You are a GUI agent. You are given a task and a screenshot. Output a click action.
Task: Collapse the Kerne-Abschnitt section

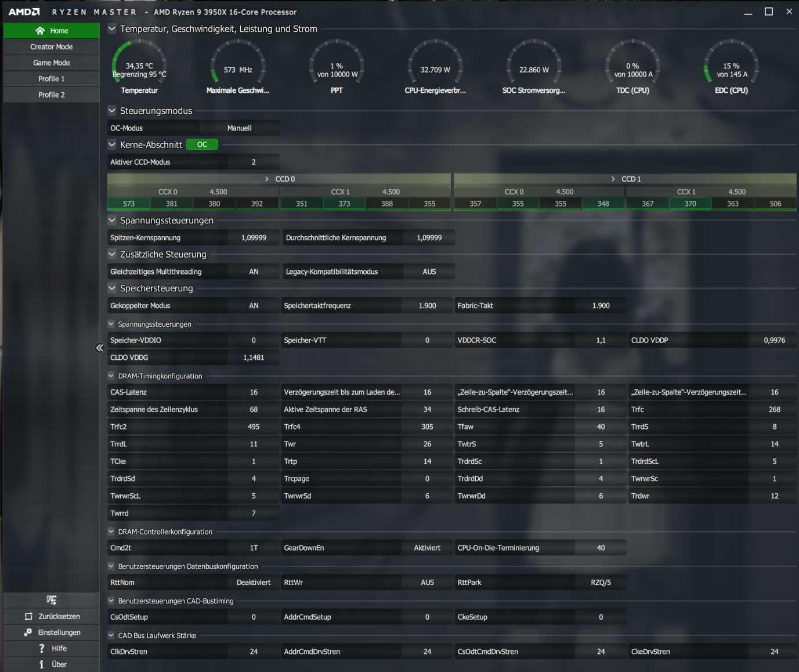[112, 144]
